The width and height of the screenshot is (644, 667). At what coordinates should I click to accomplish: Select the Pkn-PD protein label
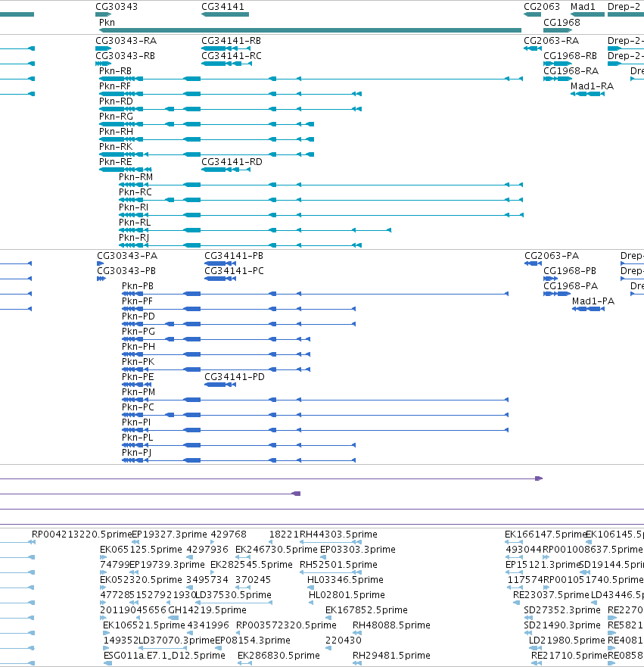(x=138, y=316)
